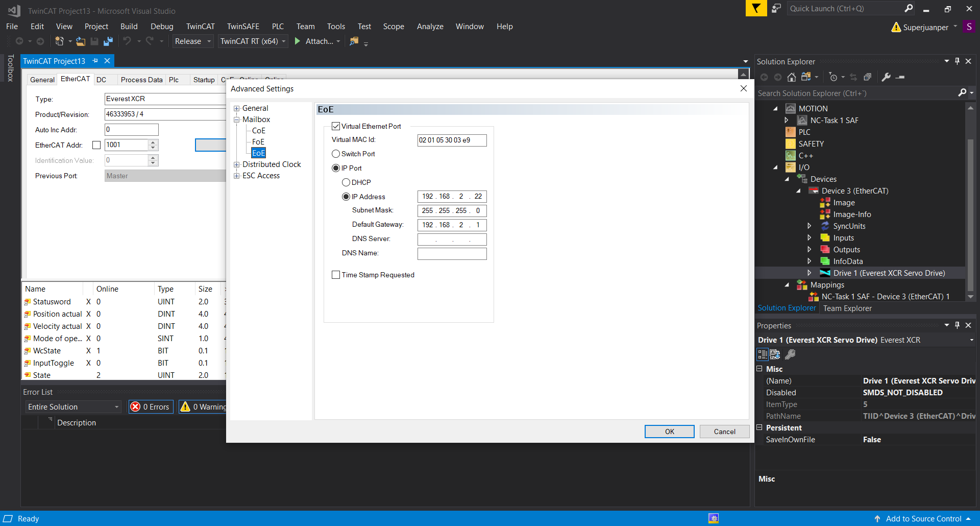Click the Collapse All icon in Solution Explorer
Image resolution: width=980 pixels, height=526 pixels.
(867, 77)
